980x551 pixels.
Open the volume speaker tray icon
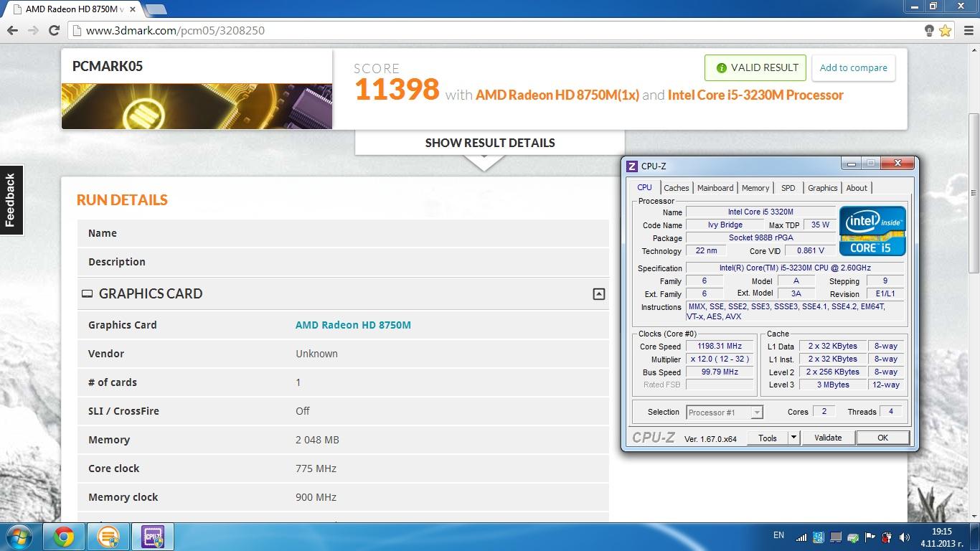(x=905, y=537)
